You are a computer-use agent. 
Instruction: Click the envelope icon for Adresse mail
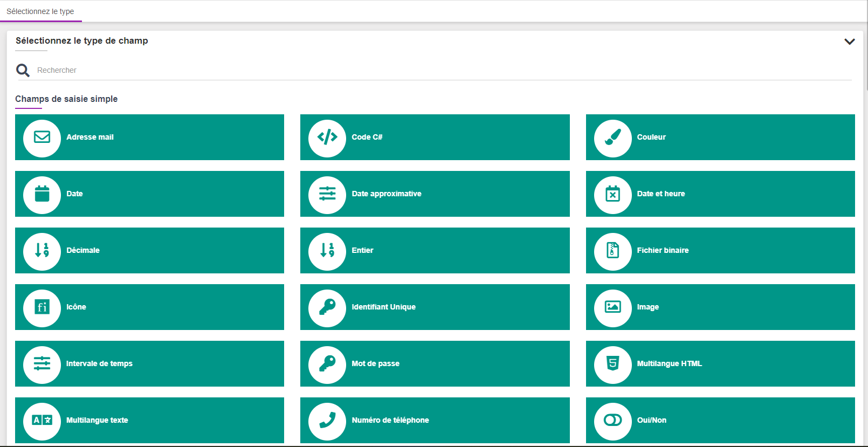(x=42, y=137)
